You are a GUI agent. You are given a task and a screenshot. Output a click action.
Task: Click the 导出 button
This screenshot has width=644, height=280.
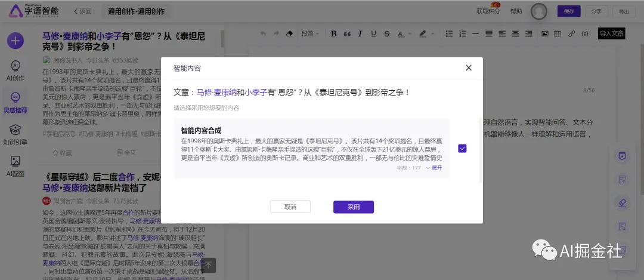pos(624,11)
